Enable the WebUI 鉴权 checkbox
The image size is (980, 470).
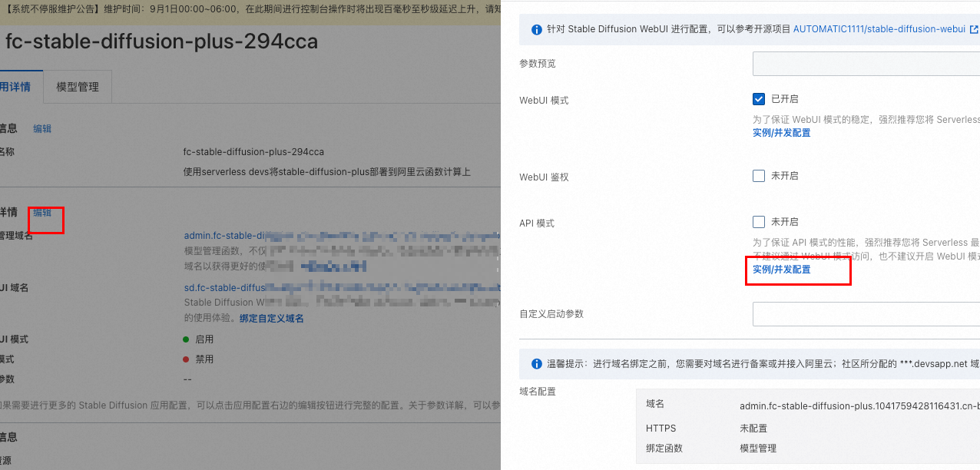(759, 176)
